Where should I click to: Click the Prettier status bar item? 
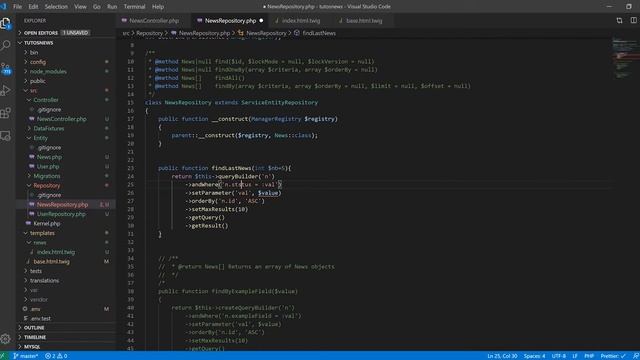[613, 356]
